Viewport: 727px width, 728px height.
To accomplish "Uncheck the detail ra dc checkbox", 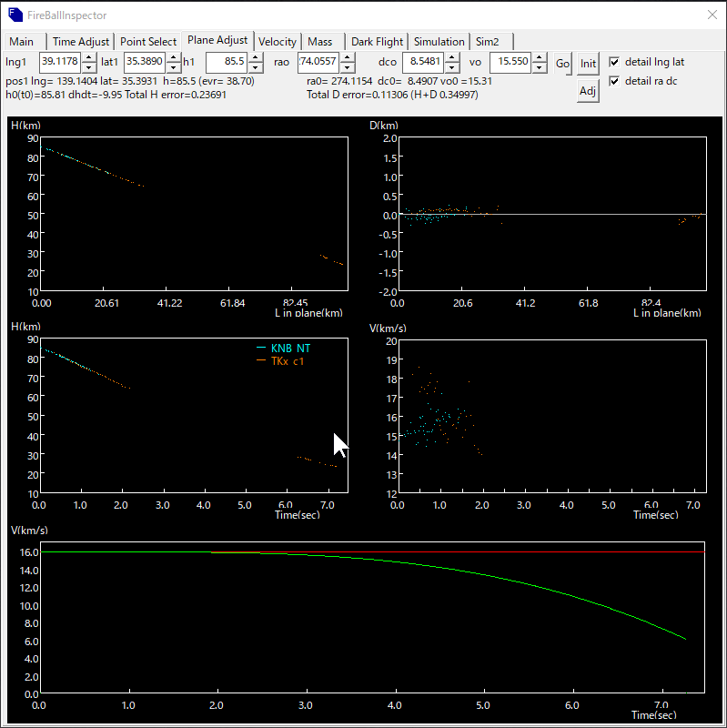I will click(614, 82).
